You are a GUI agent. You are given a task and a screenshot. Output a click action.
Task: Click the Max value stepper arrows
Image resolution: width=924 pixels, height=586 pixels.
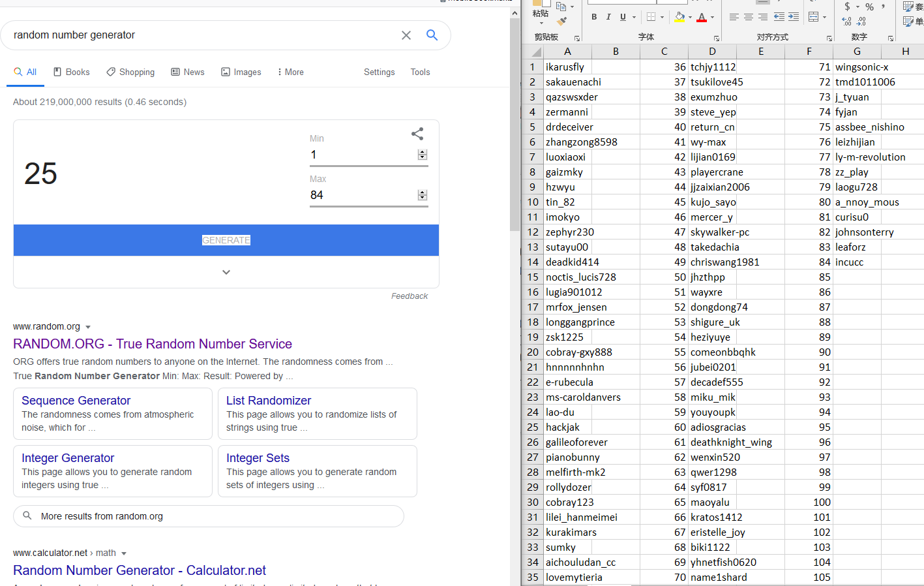click(423, 195)
